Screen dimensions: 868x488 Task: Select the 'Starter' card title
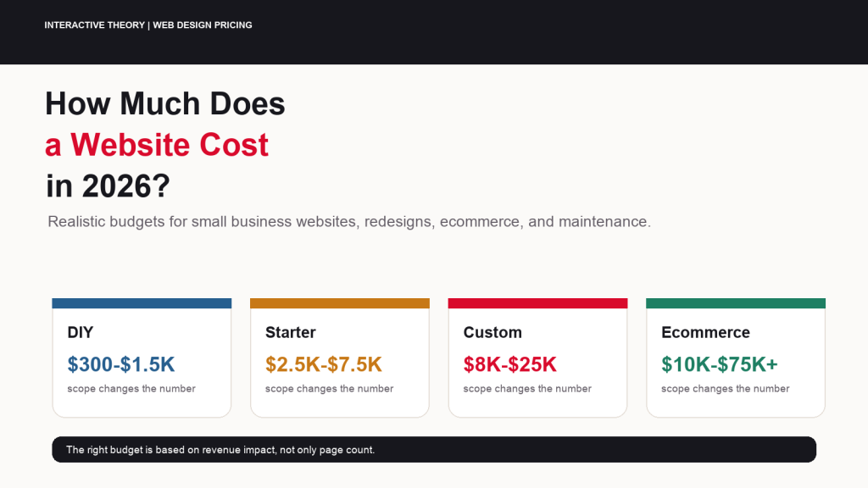click(x=291, y=332)
